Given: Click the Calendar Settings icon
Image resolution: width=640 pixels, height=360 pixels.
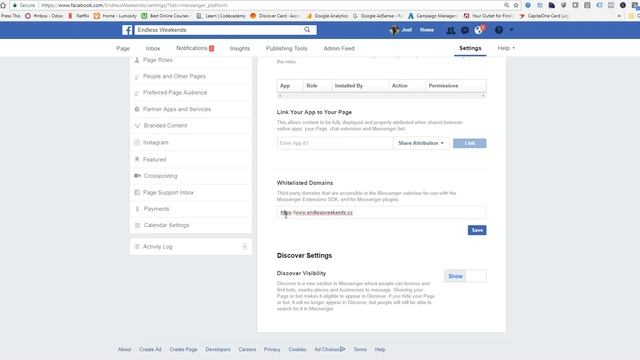Looking at the screenshot, I should click(x=137, y=225).
